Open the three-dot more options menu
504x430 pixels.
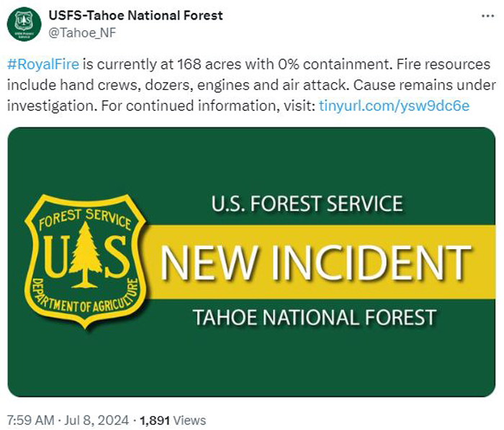tap(487, 16)
